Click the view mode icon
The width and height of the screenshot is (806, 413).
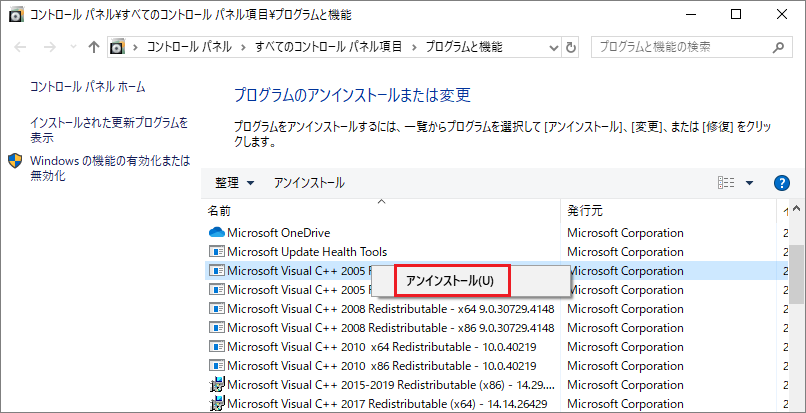pos(726,183)
